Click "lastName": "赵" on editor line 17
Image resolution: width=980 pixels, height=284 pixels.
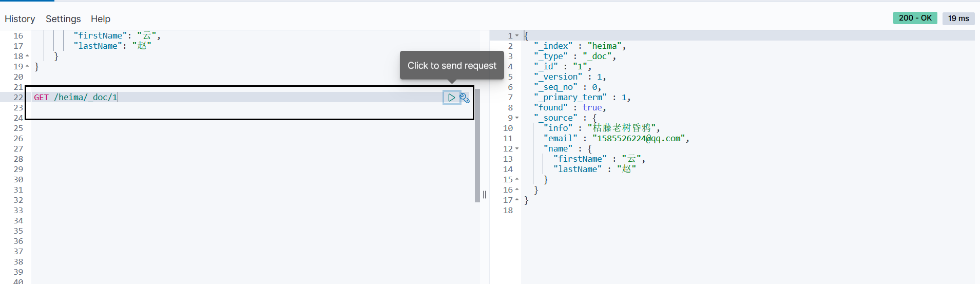[x=112, y=46]
